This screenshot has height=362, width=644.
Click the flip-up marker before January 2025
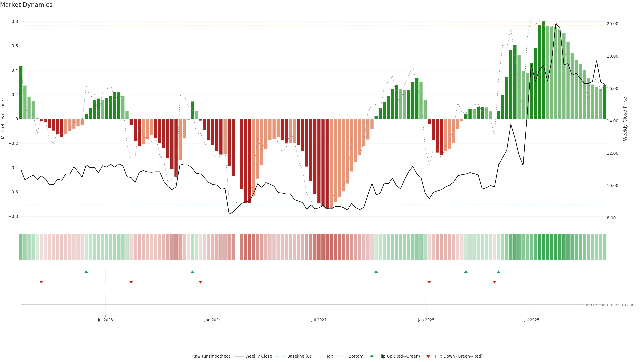point(376,272)
